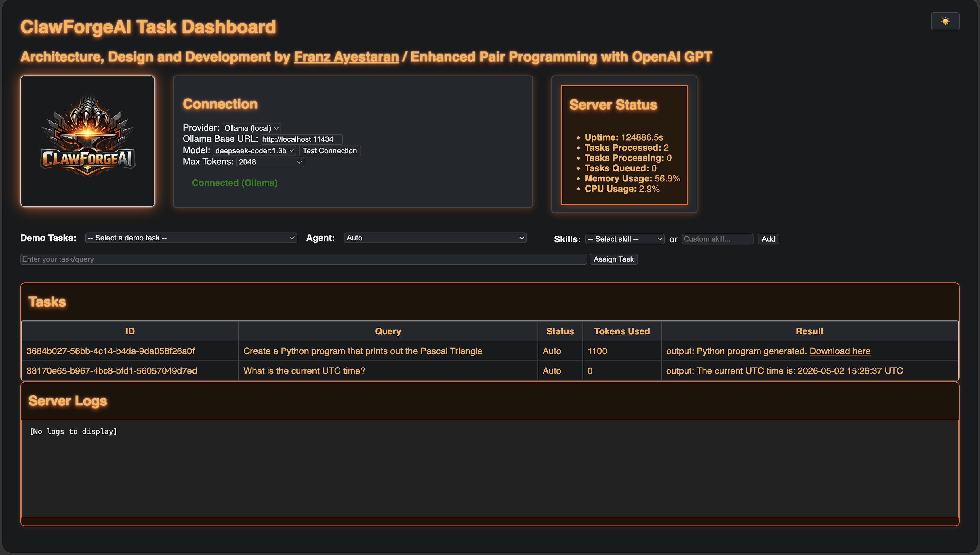The image size is (980, 555).
Task: Click the Test Connection button
Action: point(329,151)
